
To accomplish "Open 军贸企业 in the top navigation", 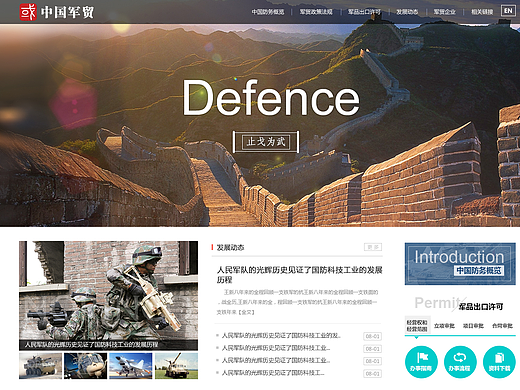I will click(x=444, y=12).
